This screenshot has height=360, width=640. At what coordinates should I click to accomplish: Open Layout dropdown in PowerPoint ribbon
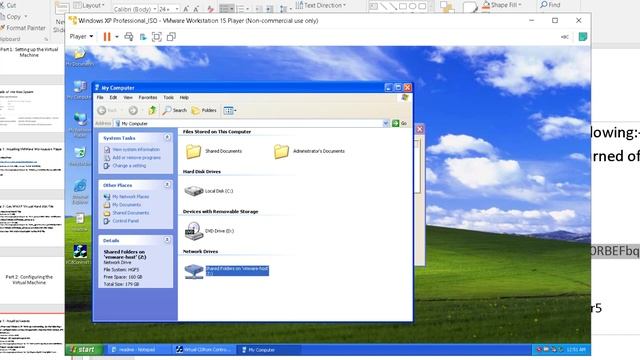89,5
